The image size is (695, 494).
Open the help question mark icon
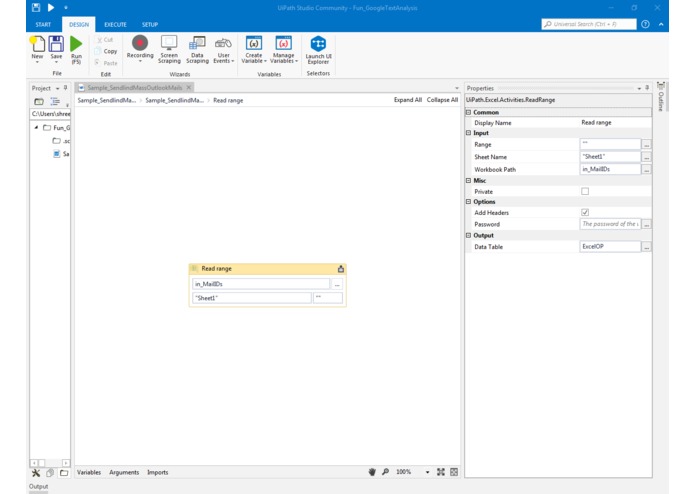[x=645, y=24]
